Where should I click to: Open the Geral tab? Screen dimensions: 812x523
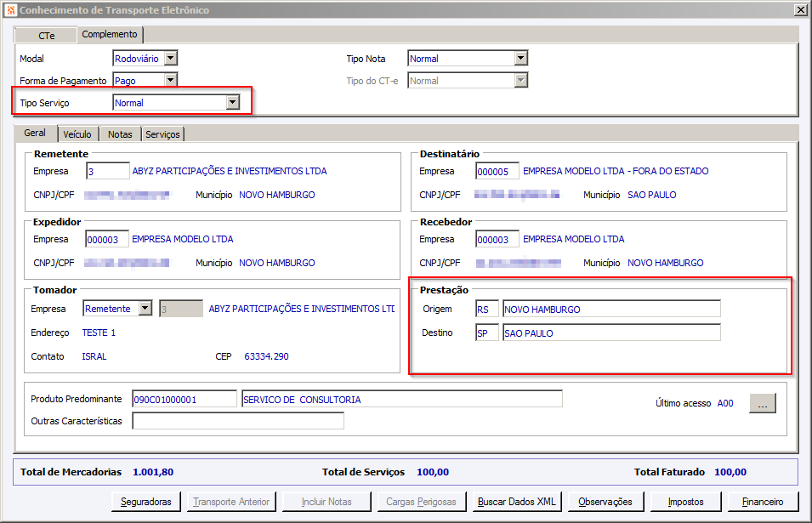[x=35, y=133]
